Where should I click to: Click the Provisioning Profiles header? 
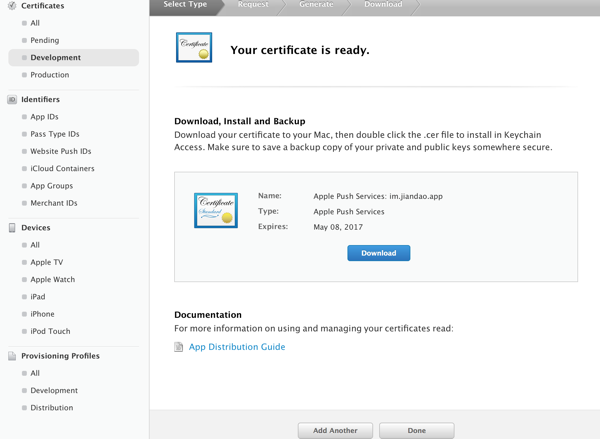(x=60, y=356)
